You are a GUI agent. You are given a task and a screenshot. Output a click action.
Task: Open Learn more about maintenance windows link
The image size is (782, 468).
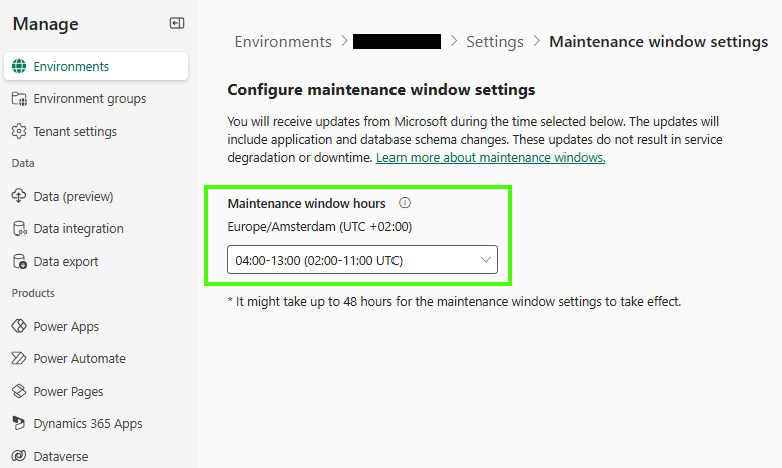(490, 158)
